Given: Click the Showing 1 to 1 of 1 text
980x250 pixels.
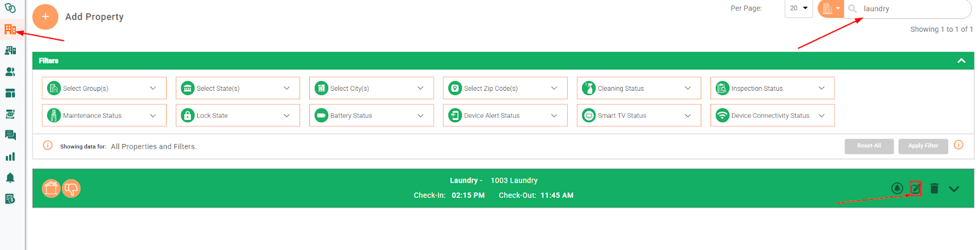Looking at the screenshot, I should (x=941, y=29).
